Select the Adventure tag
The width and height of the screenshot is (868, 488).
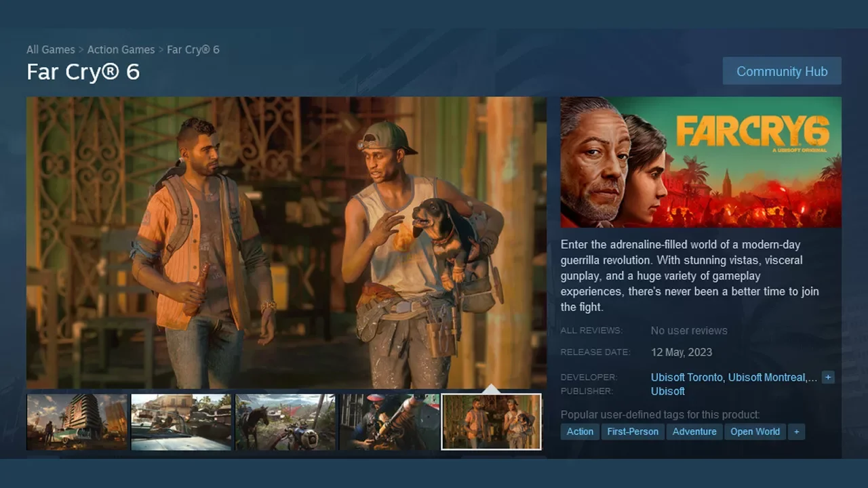(x=694, y=432)
